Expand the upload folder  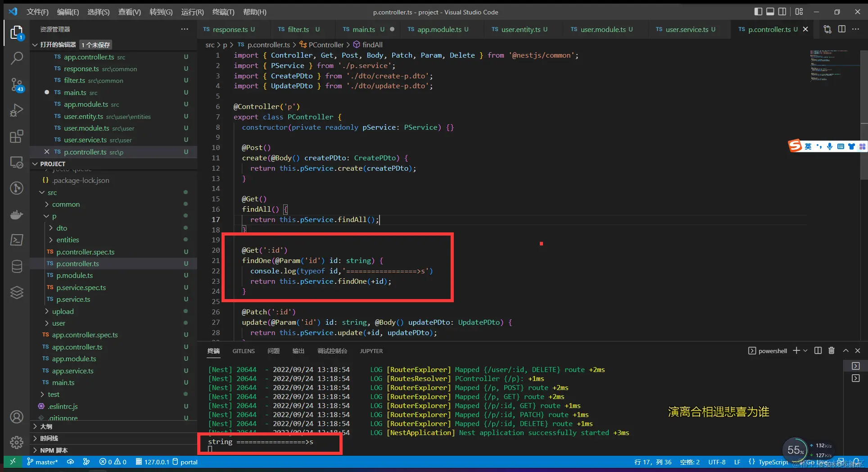point(47,312)
